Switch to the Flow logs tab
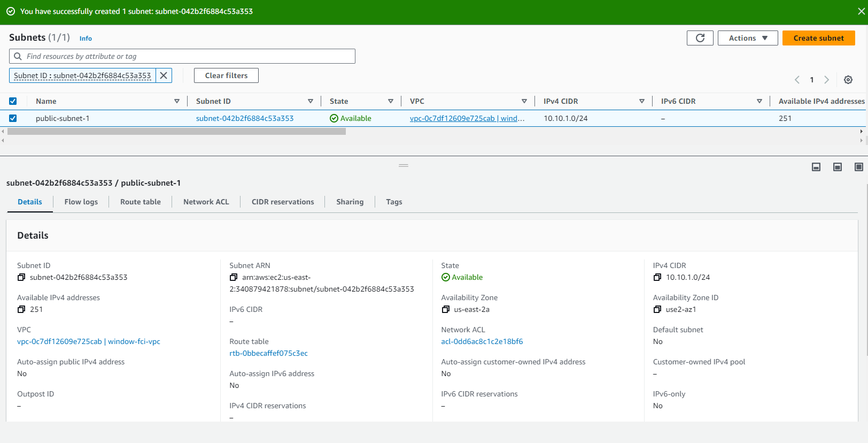 pyautogui.click(x=81, y=202)
